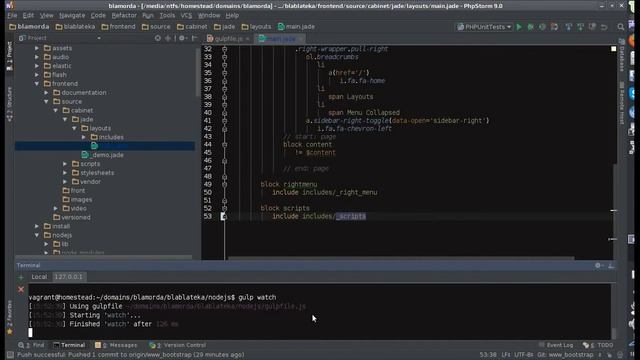640x360 pixels.
Task: Click the UTF-8 encoding indicator in the status bar
Action: click(x=523, y=355)
